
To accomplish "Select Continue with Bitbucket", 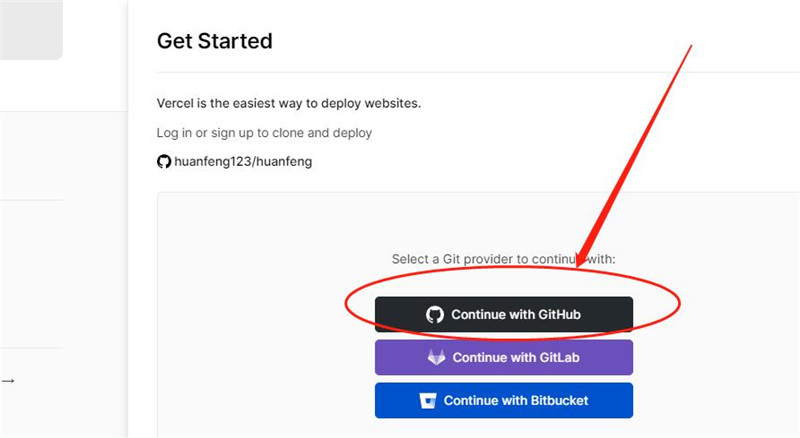I will pyautogui.click(x=504, y=401).
